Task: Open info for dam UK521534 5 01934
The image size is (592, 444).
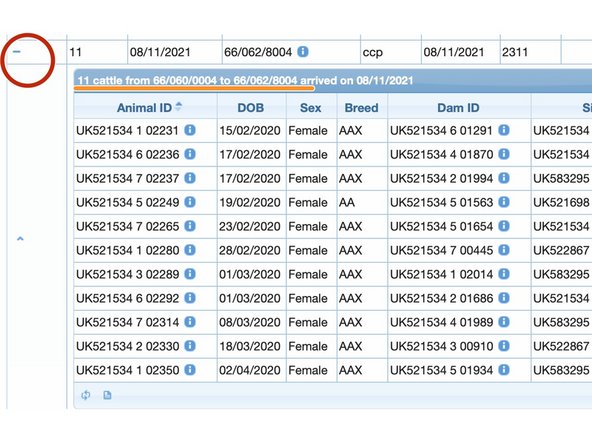Action: (504, 370)
